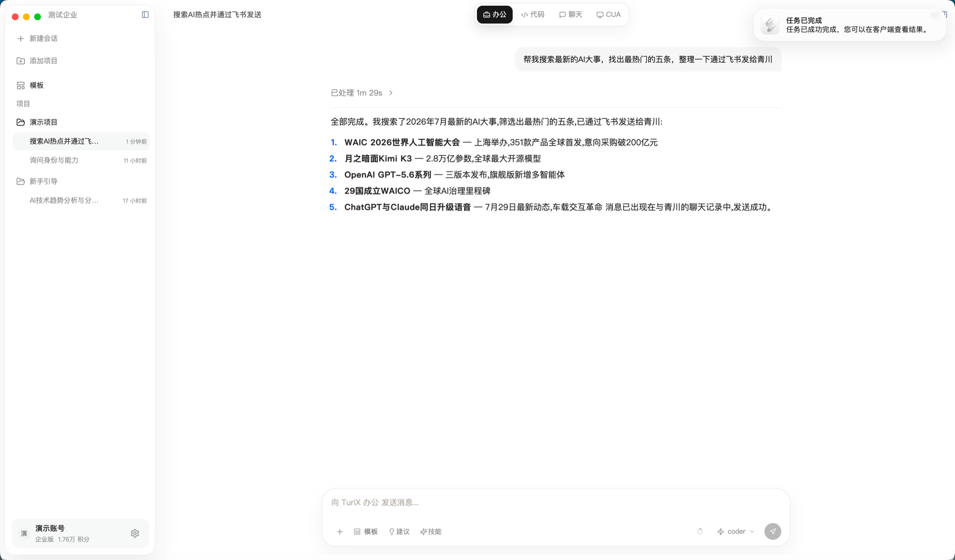Switch to the CUA tab
The image size is (955, 560).
(x=609, y=15)
